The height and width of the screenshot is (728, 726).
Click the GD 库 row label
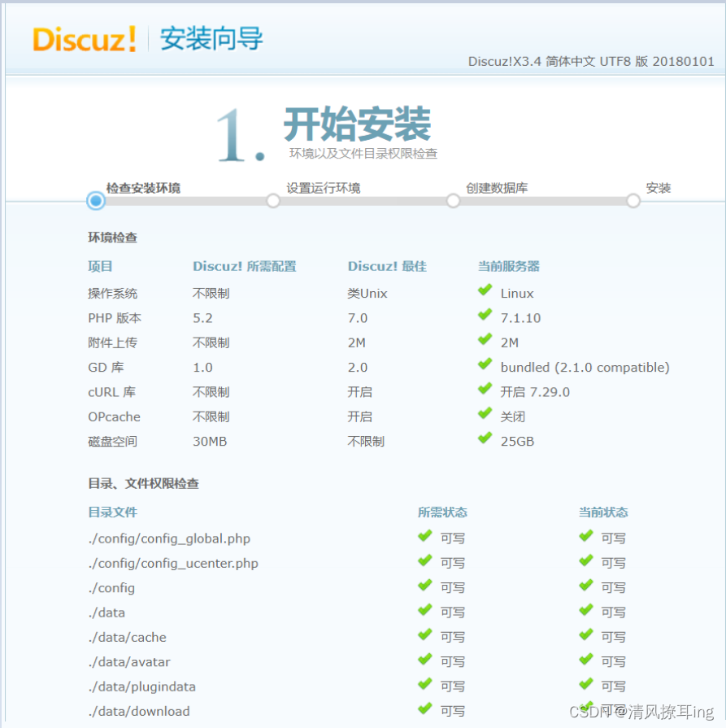[106, 367]
